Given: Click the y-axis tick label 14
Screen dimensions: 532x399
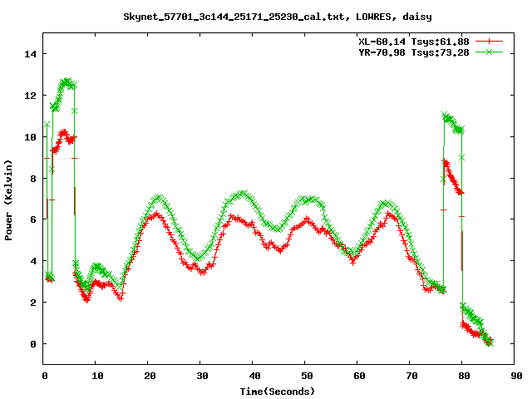Looking at the screenshot, I should [x=30, y=54].
